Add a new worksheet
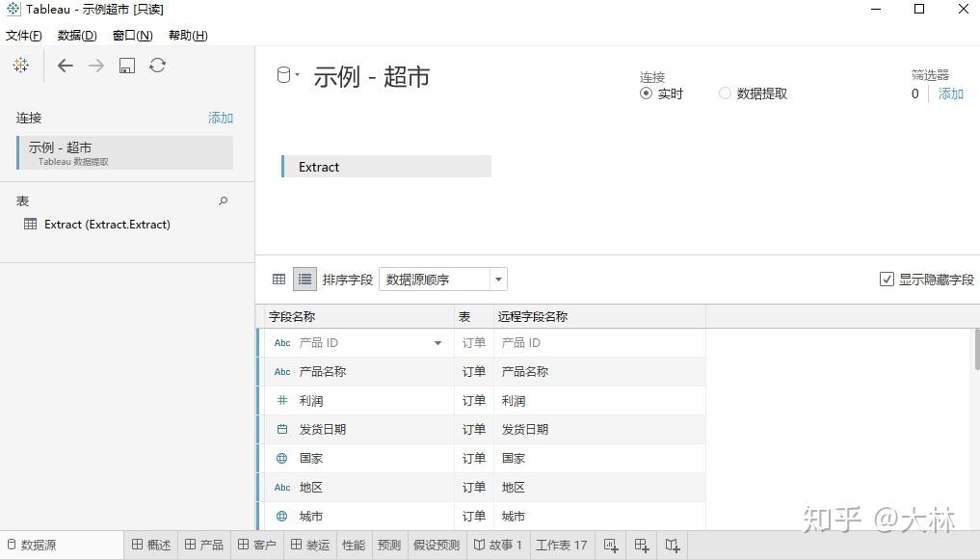This screenshot has width=980, height=560. (x=611, y=545)
